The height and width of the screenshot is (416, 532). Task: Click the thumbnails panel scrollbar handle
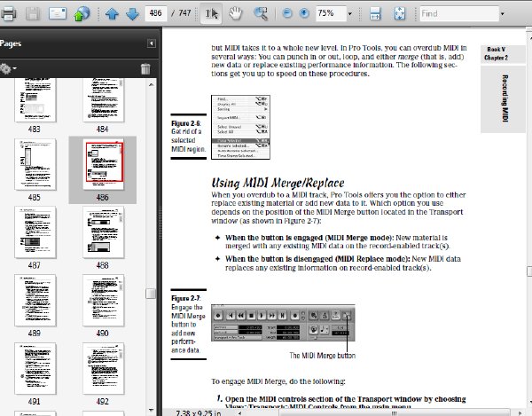[151, 294]
